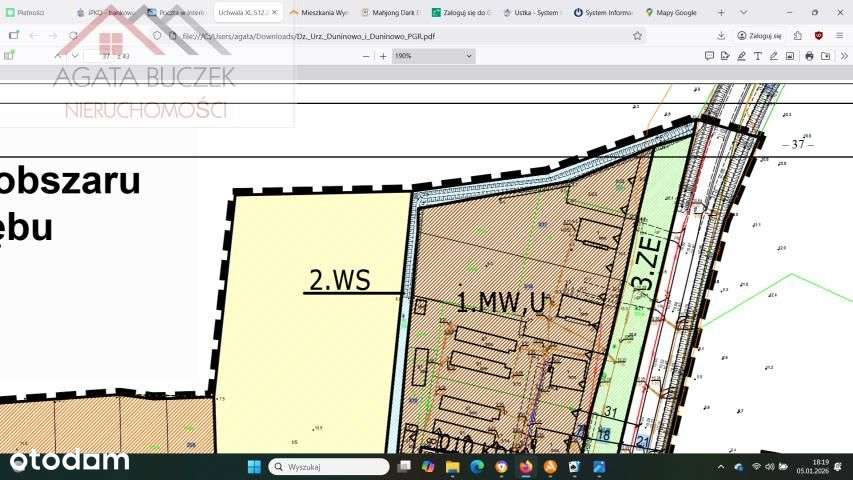
Task: Open the uBlock shield extension
Action: (819, 36)
